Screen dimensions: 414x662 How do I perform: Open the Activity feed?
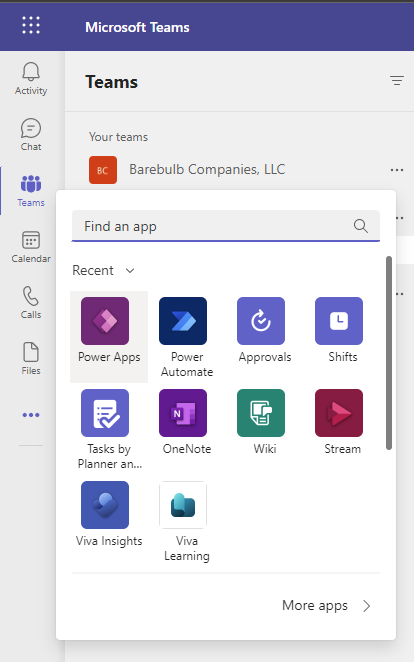point(31,79)
